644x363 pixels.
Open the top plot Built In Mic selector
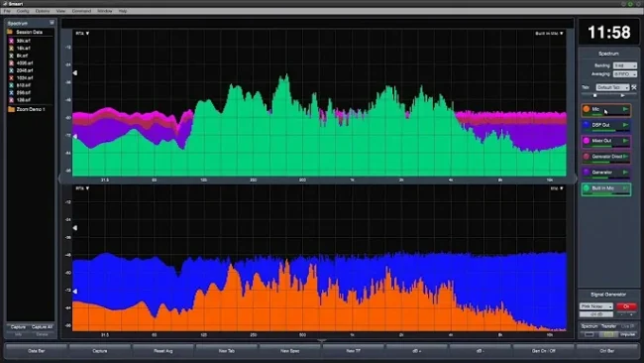click(549, 34)
